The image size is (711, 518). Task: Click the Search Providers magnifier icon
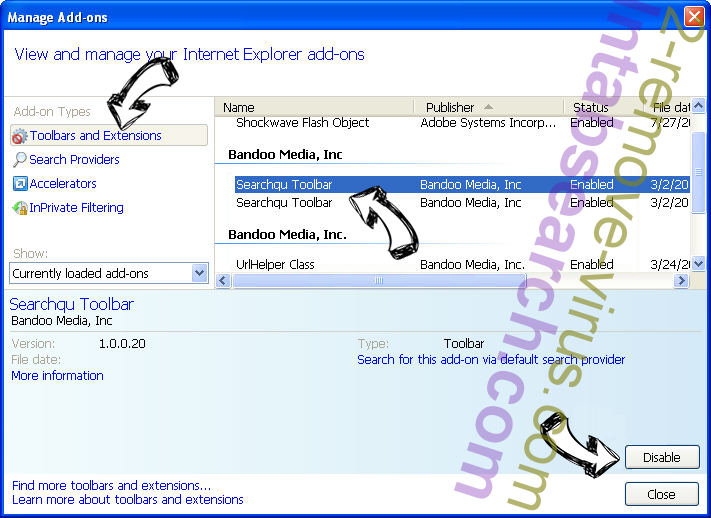coord(19,160)
